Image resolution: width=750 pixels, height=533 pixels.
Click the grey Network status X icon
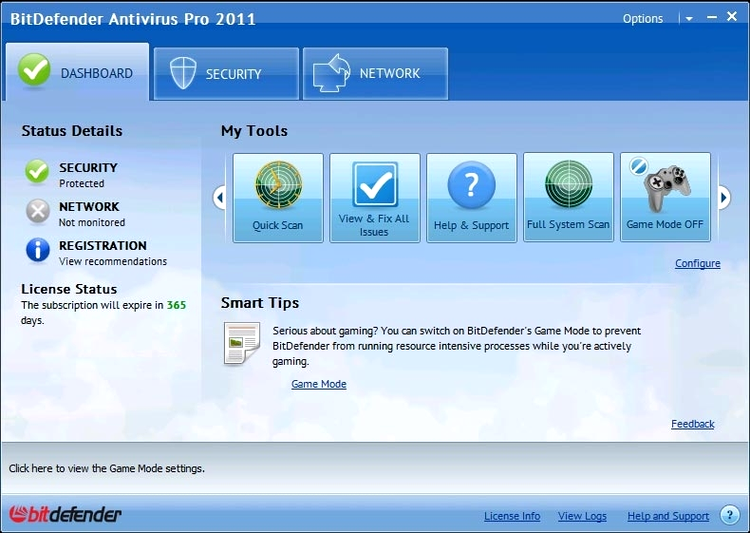[x=37, y=211]
